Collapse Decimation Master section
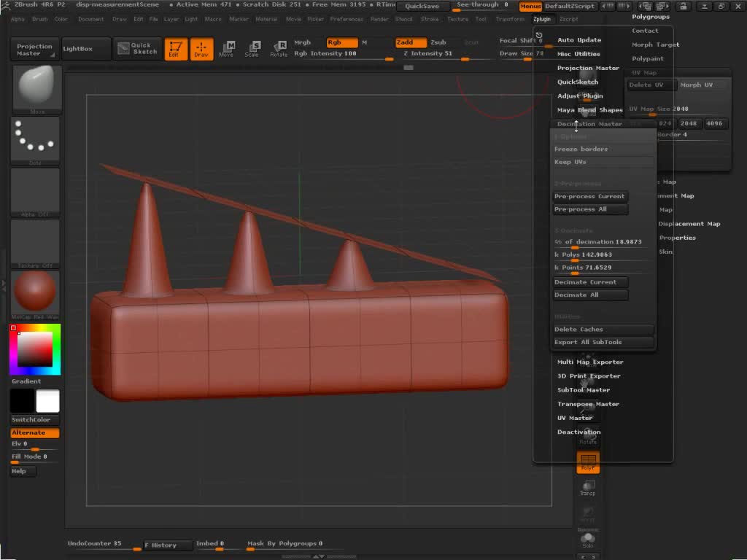 point(589,124)
